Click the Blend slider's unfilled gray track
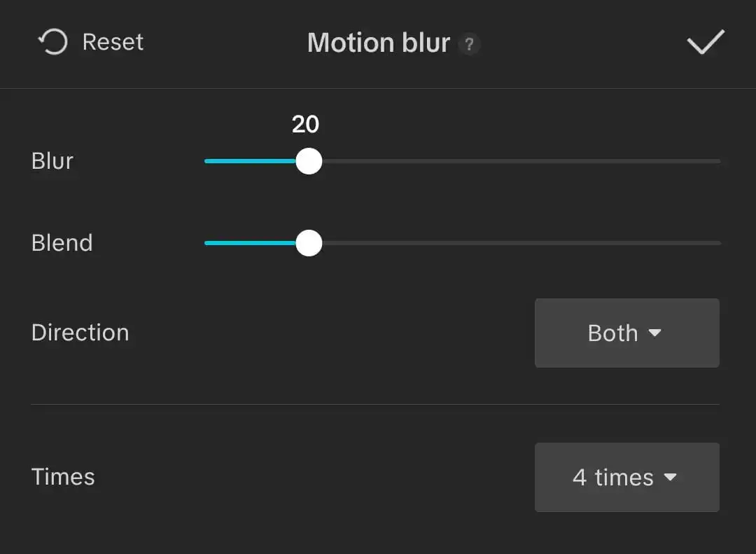 click(521, 243)
